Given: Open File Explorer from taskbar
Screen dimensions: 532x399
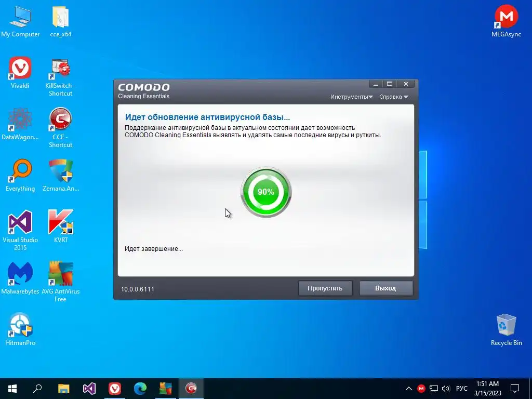Looking at the screenshot, I should 63,389.
